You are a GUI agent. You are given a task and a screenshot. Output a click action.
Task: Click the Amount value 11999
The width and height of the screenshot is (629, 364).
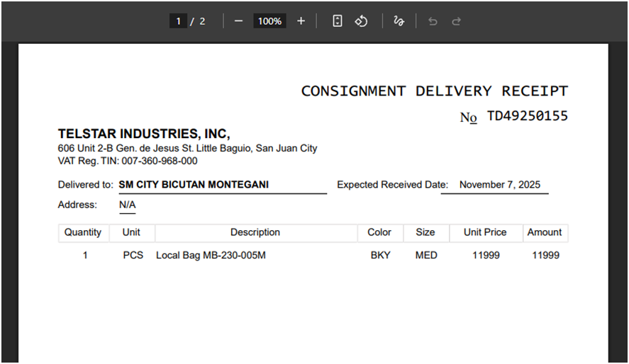545,255
